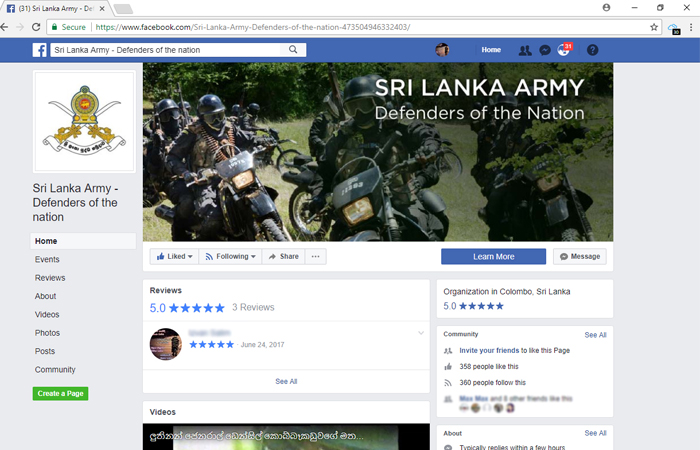The image size is (700, 450).
Task: Open Chrome three-dot menu
Action: click(x=691, y=27)
